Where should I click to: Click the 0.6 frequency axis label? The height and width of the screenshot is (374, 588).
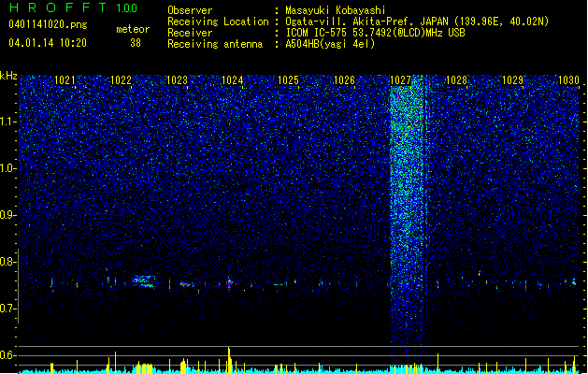coord(7,355)
